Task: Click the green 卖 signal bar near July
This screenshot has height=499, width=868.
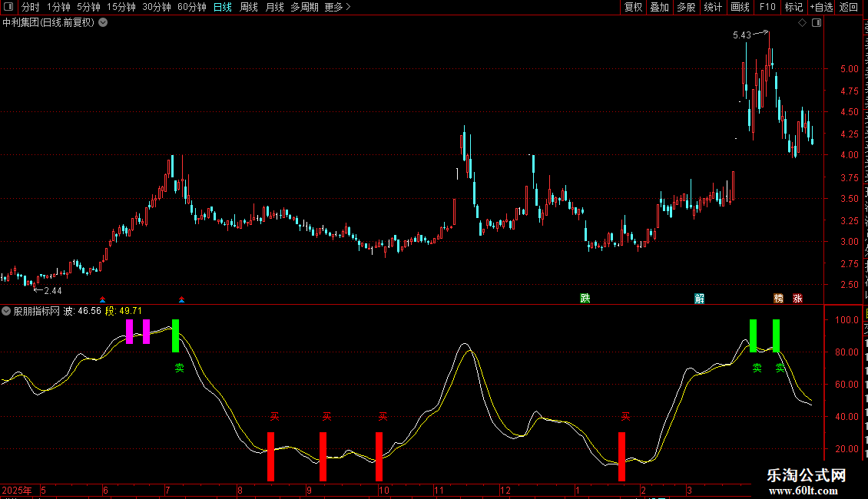Action: click(175, 335)
